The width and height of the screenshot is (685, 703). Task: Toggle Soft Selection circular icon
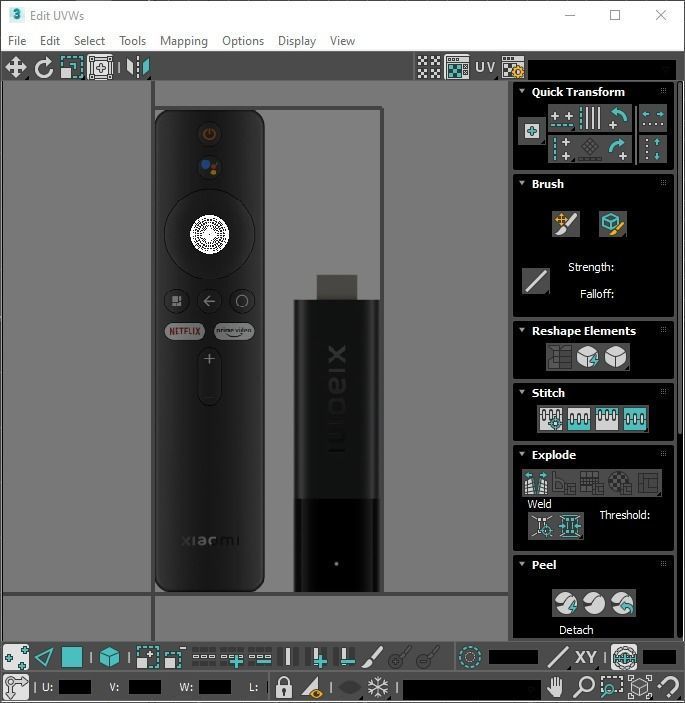[x=470, y=657]
